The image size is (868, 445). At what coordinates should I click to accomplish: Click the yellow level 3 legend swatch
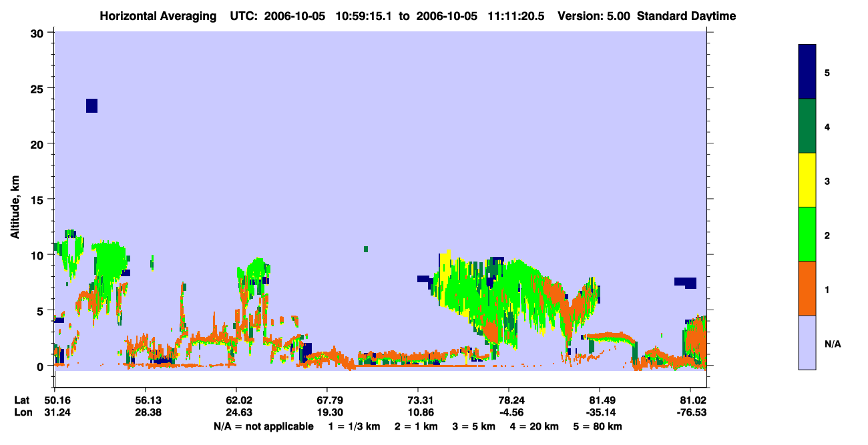pyautogui.click(x=807, y=180)
